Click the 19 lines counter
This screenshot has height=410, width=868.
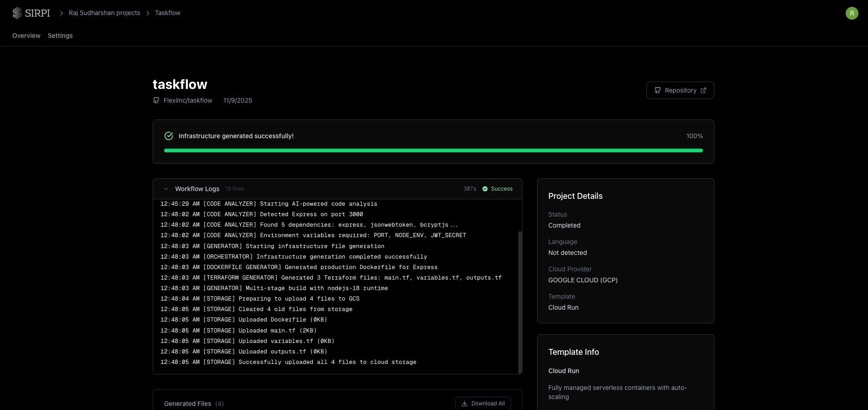coord(235,189)
